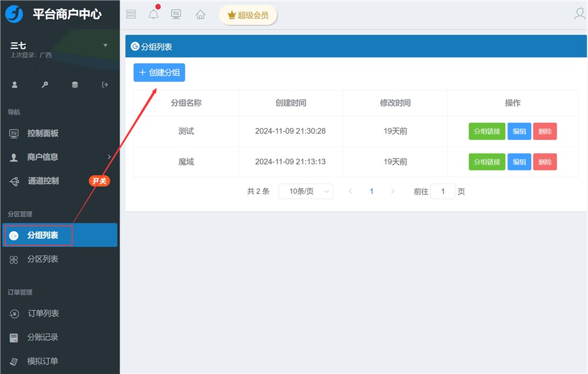Open 分区列表 in the sidebar
588x374 pixels.
click(42, 259)
